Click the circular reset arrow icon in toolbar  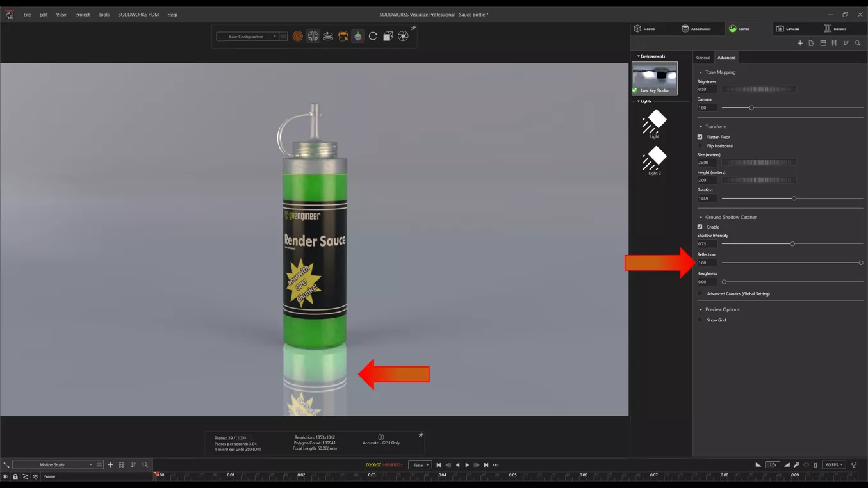click(373, 37)
